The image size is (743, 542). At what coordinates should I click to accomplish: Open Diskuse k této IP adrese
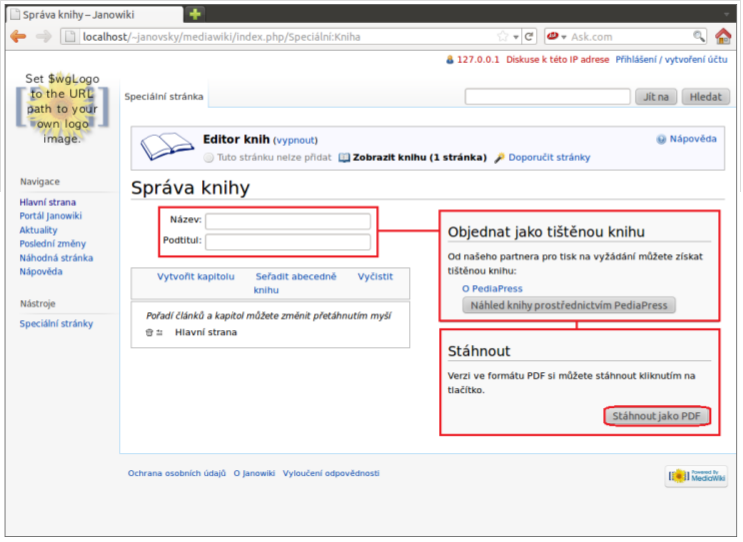558,60
